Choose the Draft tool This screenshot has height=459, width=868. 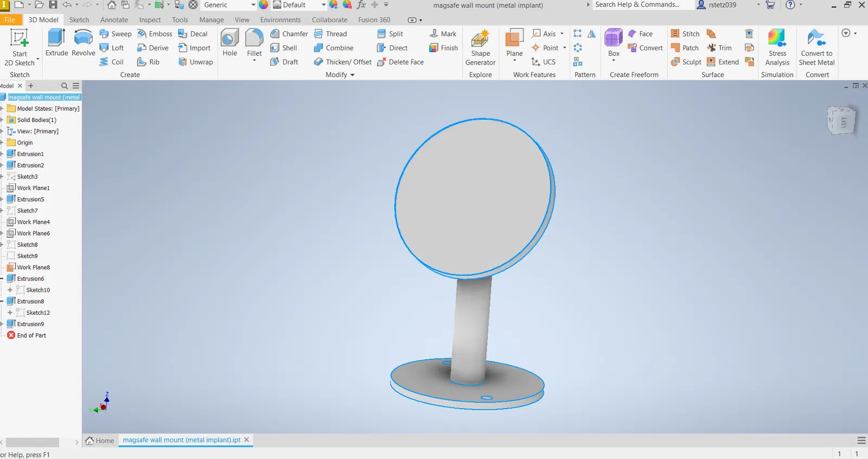(284, 62)
